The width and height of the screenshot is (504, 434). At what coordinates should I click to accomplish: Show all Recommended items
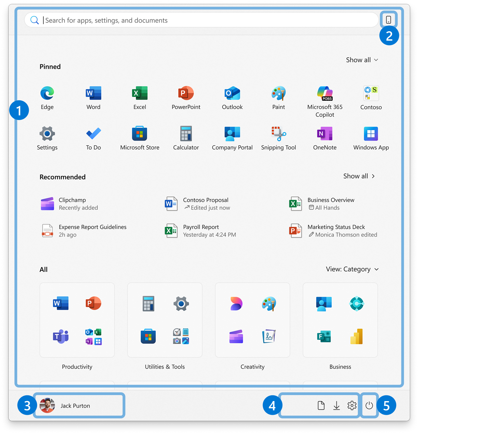(x=359, y=176)
